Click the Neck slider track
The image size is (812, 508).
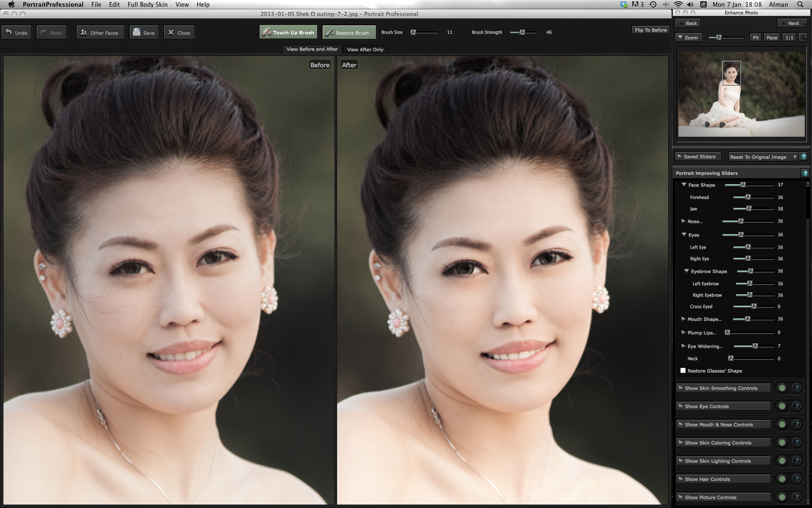coord(752,359)
